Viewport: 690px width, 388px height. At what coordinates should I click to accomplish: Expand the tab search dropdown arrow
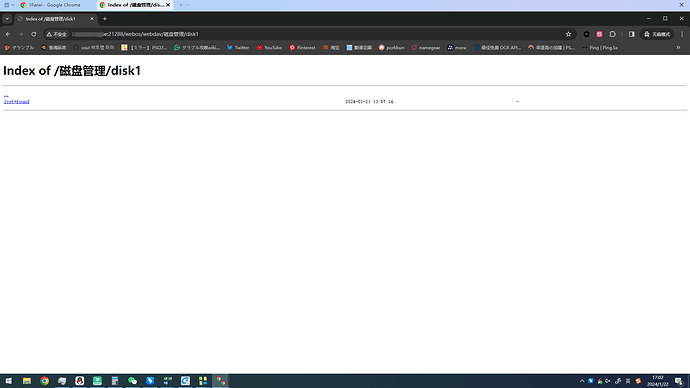pyautogui.click(x=7, y=19)
